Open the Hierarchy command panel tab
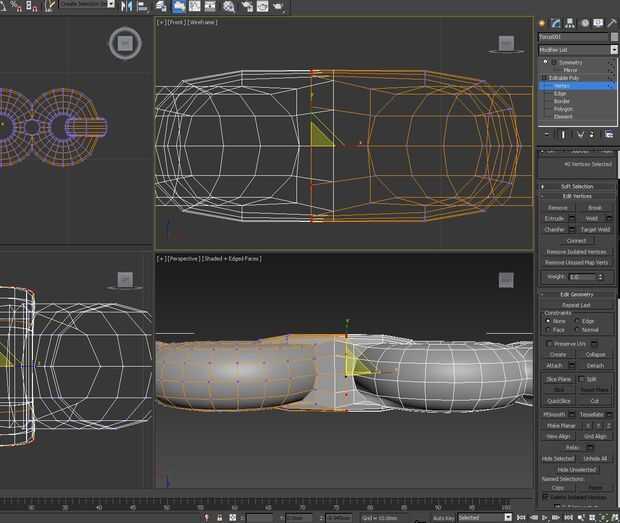The height and width of the screenshot is (523, 620). click(569, 22)
